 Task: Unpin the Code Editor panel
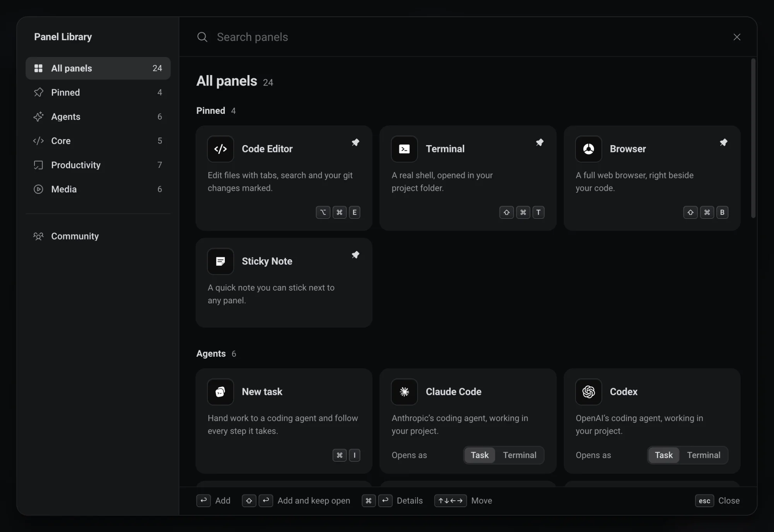point(355,142)
